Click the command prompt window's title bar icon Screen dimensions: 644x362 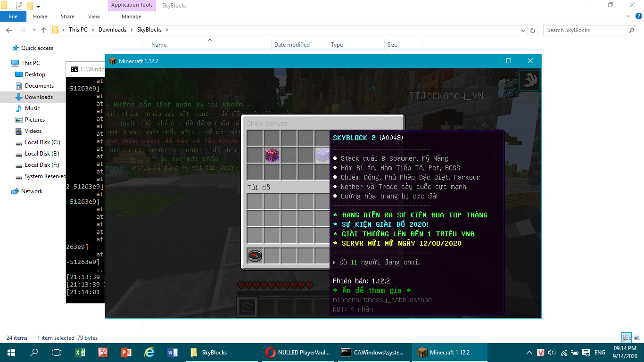coord(74,69)
